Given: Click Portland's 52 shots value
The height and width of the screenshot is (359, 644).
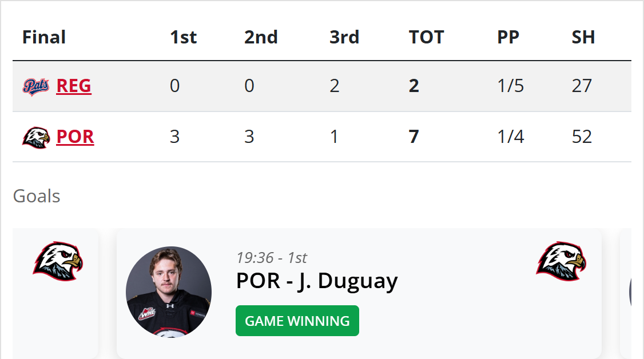Looking at the screenshot, I should click(582, 137).
